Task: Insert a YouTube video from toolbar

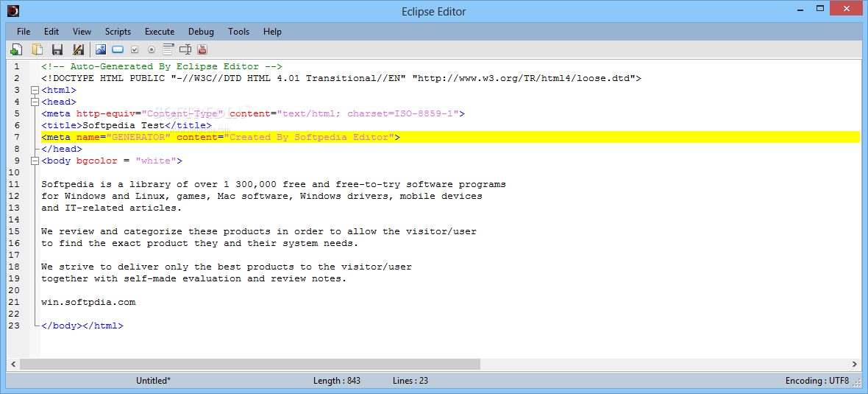Action: [202, 49]
